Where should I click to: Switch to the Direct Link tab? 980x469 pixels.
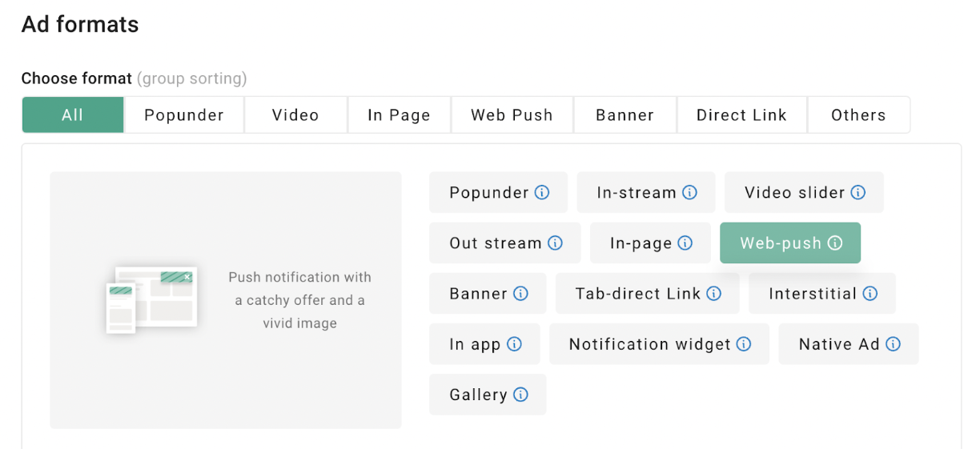click(741, 115)
